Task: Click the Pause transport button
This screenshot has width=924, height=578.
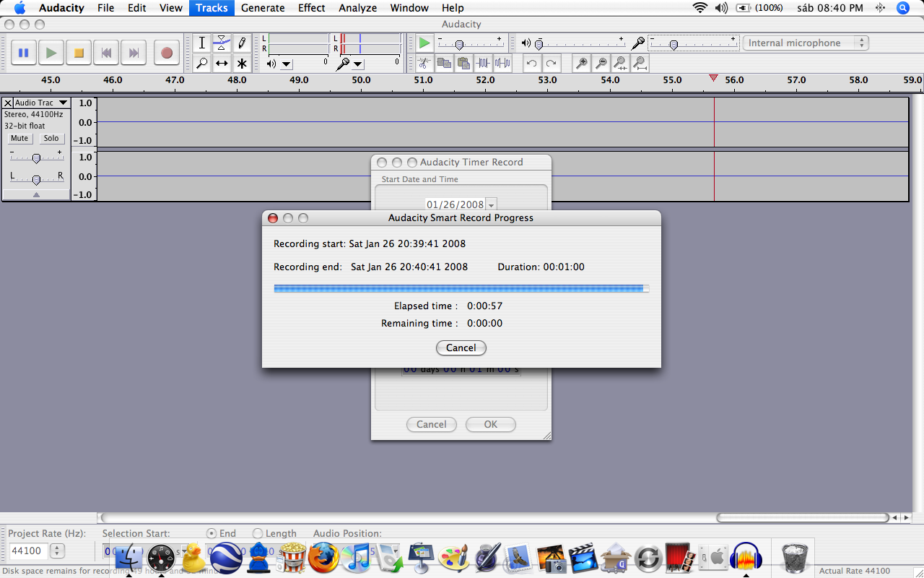Action: (x=23, y=53)
